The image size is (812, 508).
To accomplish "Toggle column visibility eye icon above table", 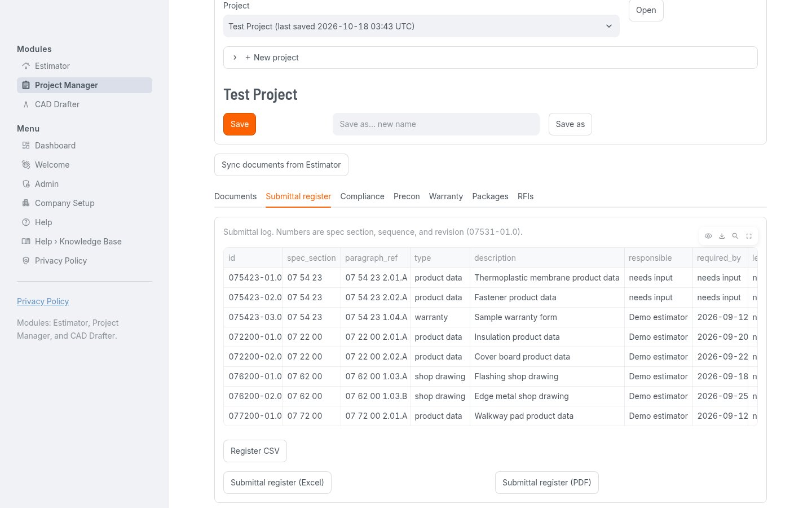I will coord(708,236).
